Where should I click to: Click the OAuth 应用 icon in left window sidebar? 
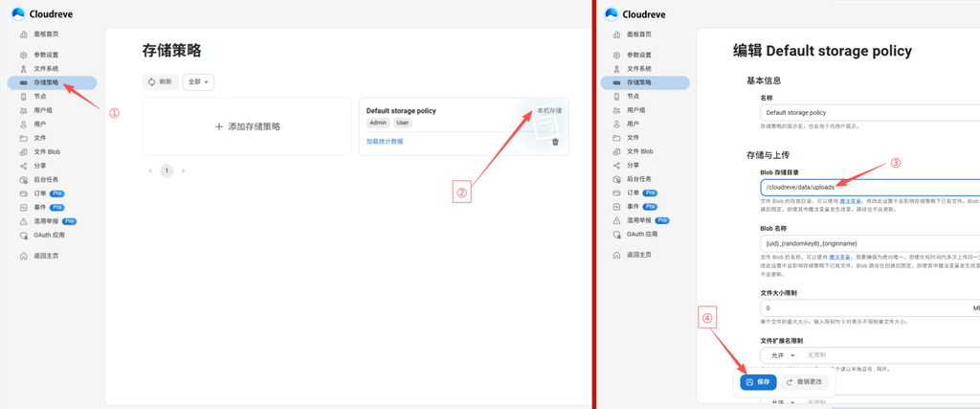click(24, 235)
